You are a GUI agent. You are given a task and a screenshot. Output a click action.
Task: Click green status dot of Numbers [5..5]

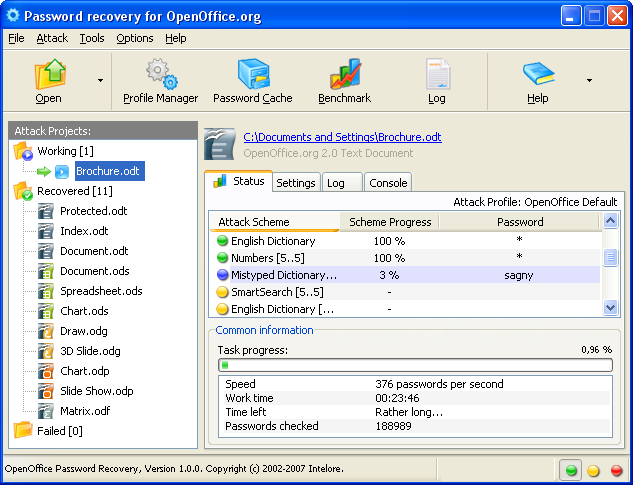click(x=222, y=258)
